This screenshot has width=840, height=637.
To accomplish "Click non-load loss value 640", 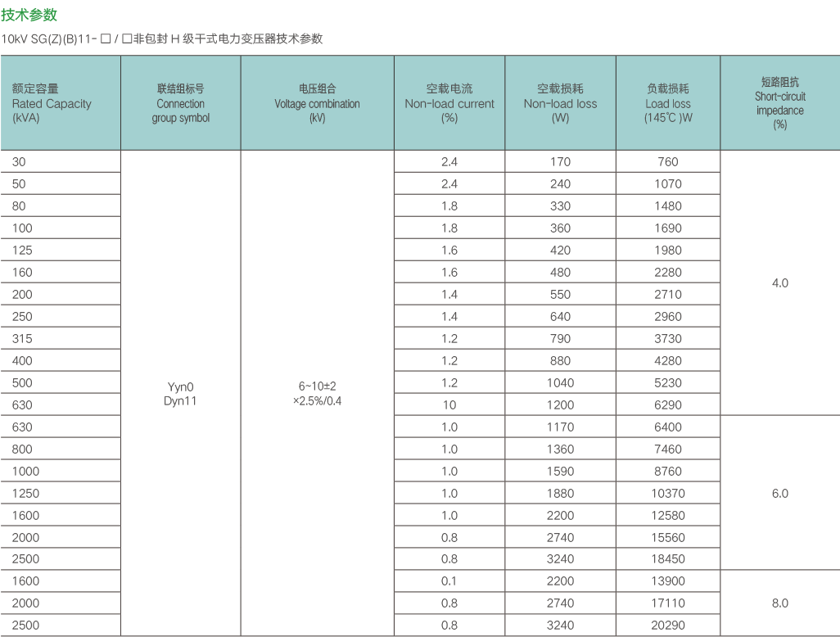I will pos(560,317).
